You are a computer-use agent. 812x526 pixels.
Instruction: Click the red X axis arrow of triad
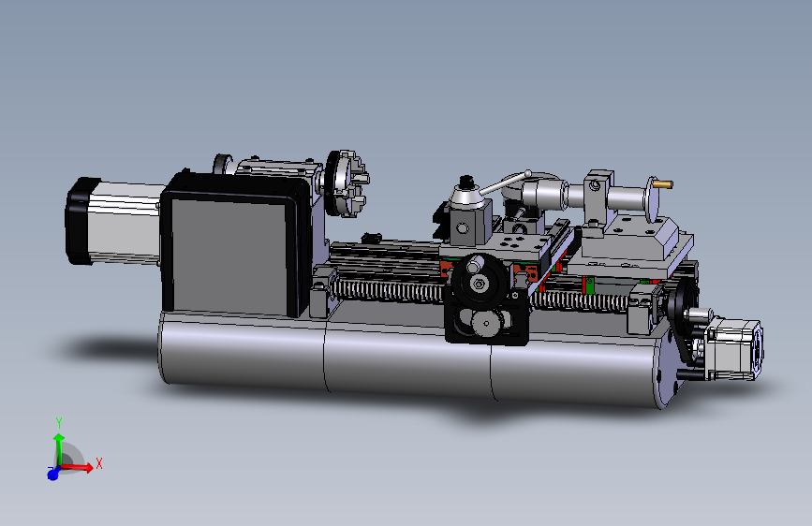coord(79,467)
